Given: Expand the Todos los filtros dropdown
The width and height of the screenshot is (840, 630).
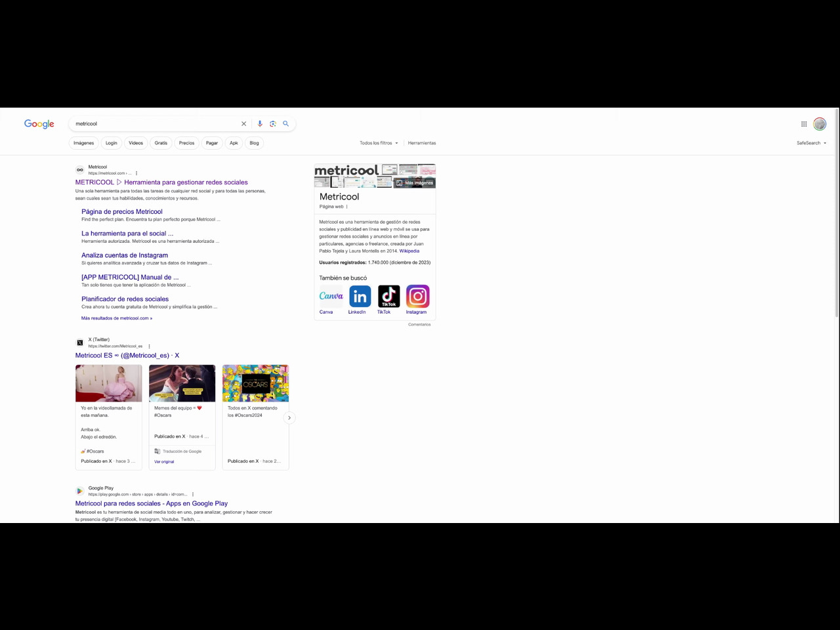Looking at the screenshot, I should pos(379,143).
